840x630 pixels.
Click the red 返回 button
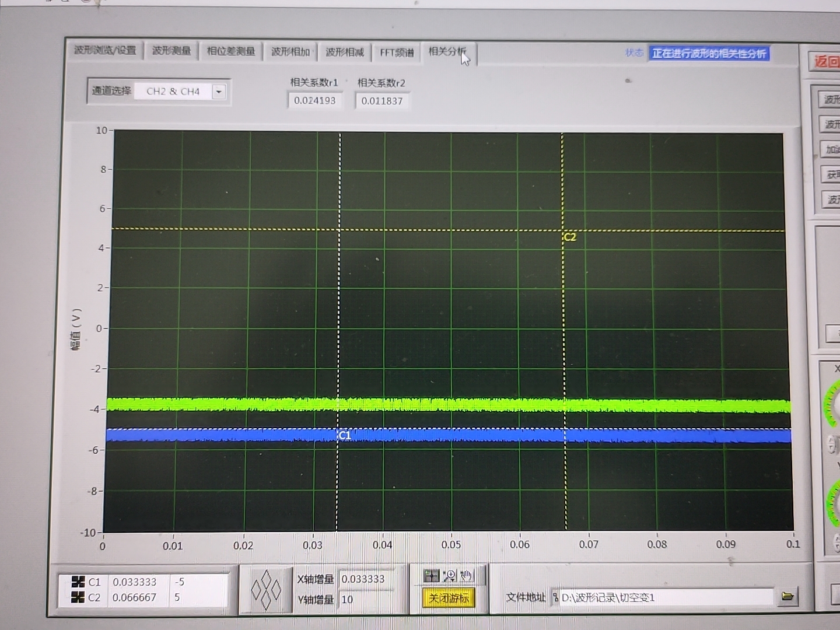(825, 61)
